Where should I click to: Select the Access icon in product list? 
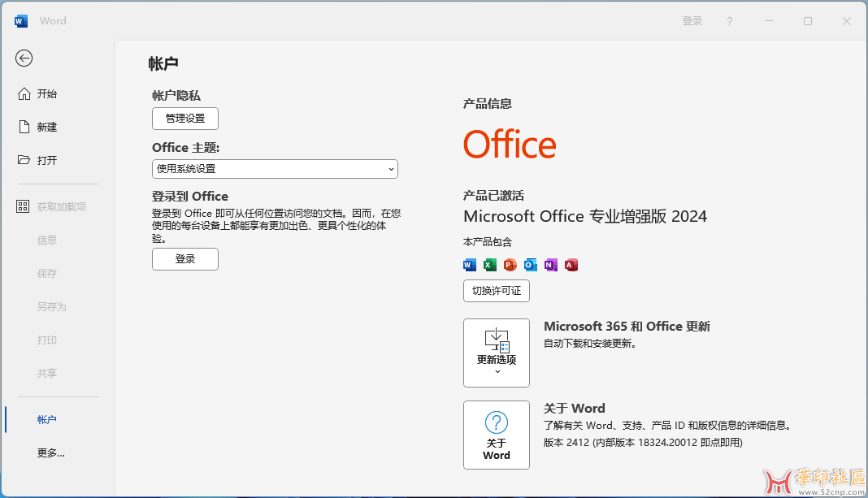tap(571, 264)
